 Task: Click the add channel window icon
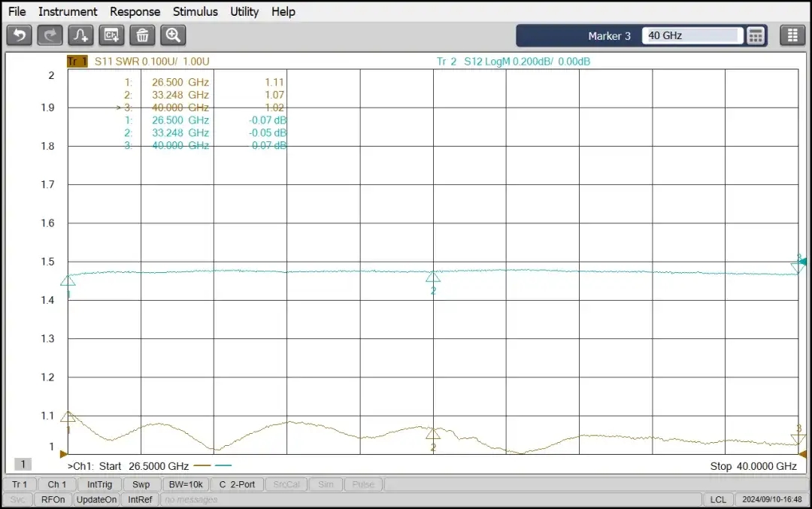coord(111,35)
